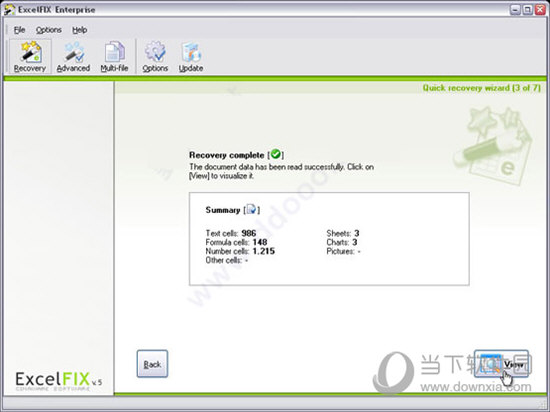This screenshot has height=412, width=550.
Task: Select the 'Other cells: -' summary line
Action: click(227, 260)
